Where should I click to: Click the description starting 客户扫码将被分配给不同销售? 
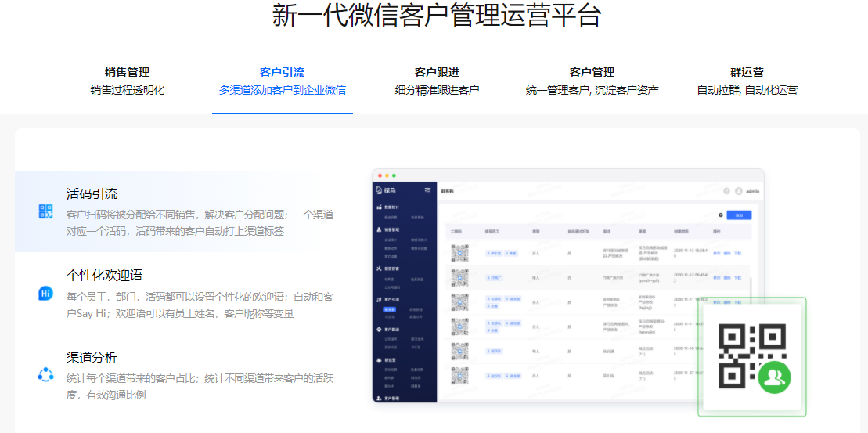point(200,223)
